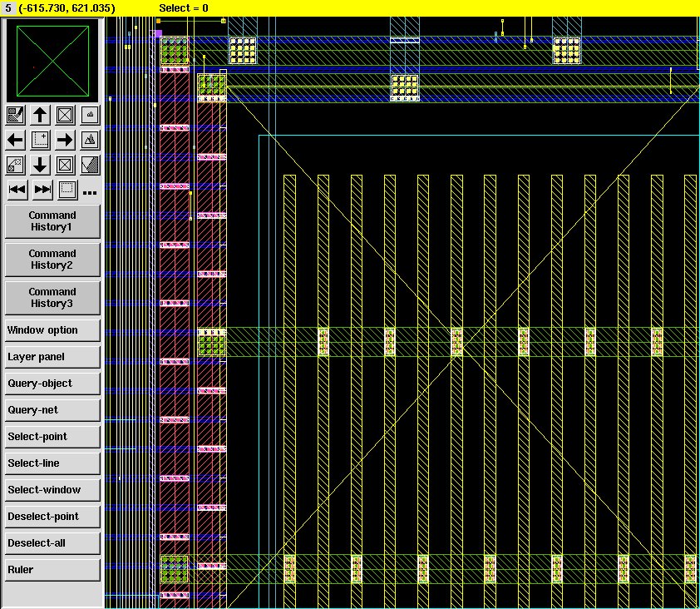Show the Layer panel
This screenshot has width=700, height=609.
(52, 357)
